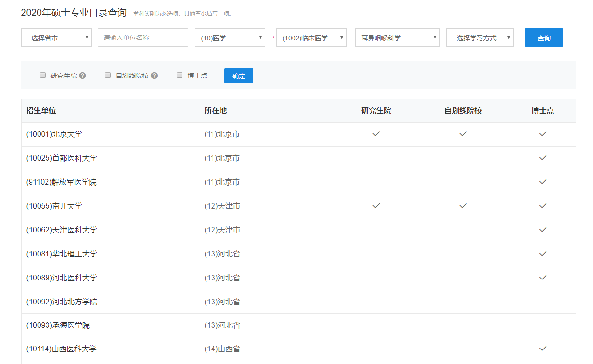
Task: Click the help icon next to 研究生院
Action: point(83,76)
